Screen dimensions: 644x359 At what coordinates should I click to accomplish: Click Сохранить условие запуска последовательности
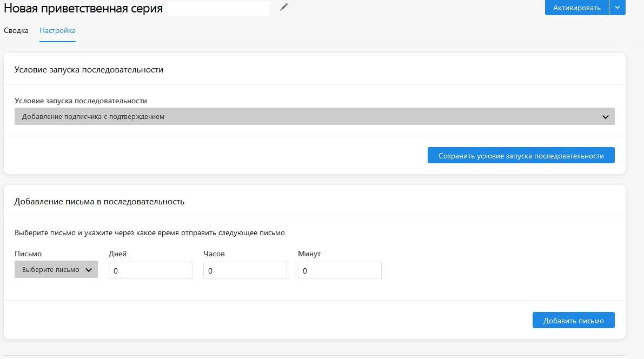(x=521, y=156)
